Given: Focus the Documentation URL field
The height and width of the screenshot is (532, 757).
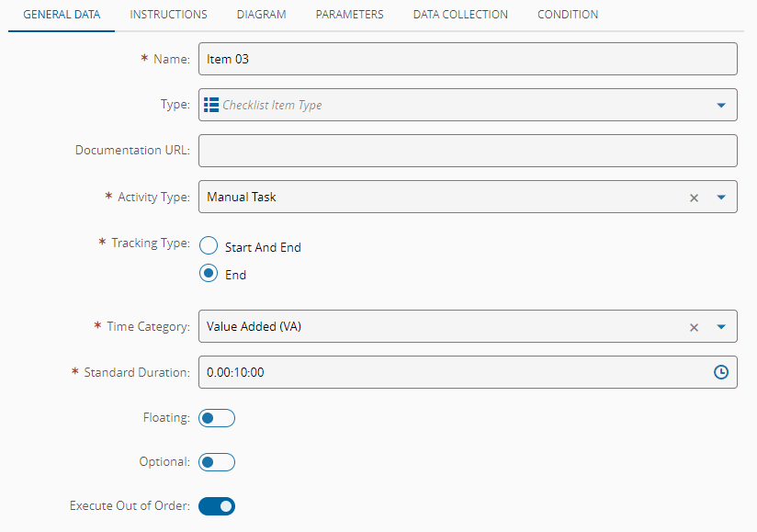Looking at the screenshot, I should pos(468,151).
